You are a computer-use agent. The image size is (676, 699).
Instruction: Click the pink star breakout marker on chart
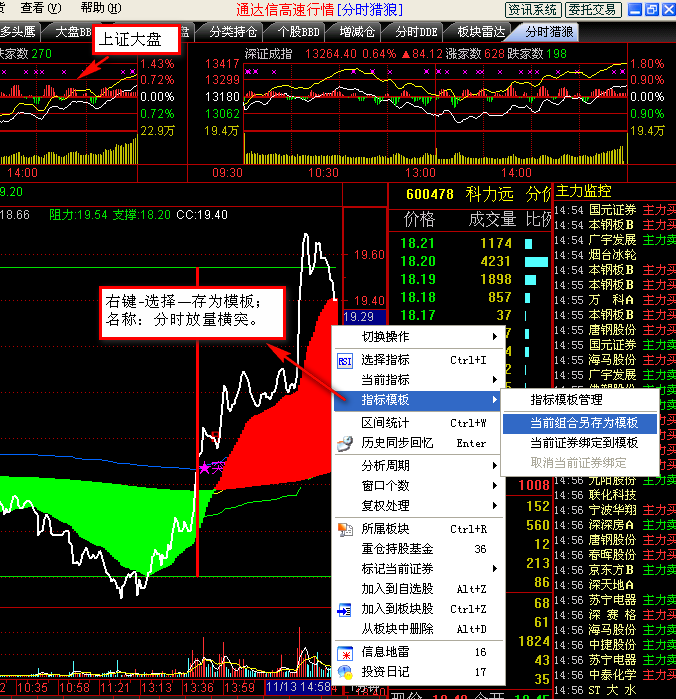[x=205, y=468]
